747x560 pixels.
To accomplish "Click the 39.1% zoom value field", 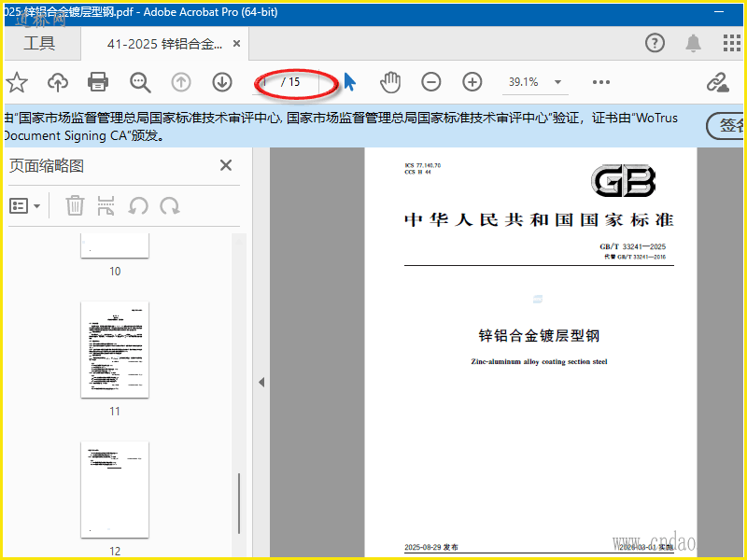I will [x=524, y=82].
